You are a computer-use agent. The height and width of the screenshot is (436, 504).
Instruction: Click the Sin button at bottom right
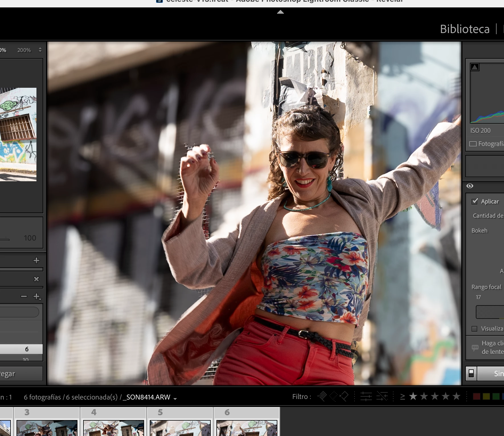point(491,373)
